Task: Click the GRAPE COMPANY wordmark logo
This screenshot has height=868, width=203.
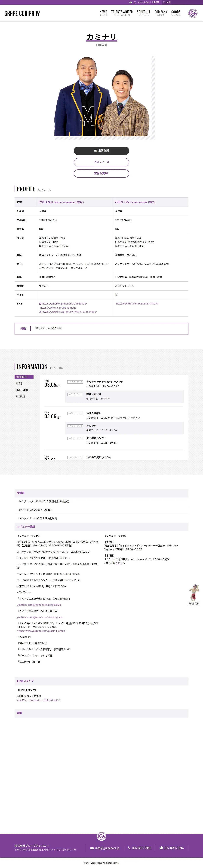Action: pos(22,13)
